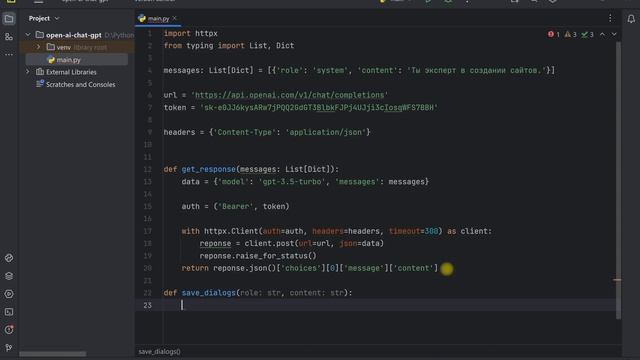The width and height of the screenshot is (640, 360).
Task: Click the token string value
Action: (319, 108)
